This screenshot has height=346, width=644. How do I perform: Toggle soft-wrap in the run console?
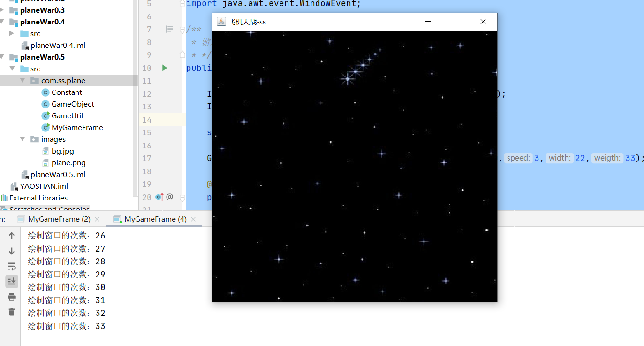(12, 267)
